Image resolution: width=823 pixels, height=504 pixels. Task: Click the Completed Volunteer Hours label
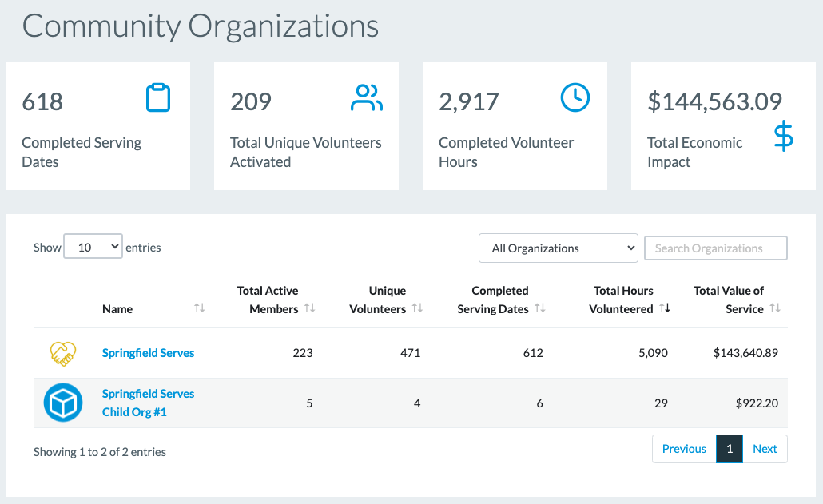506,152
